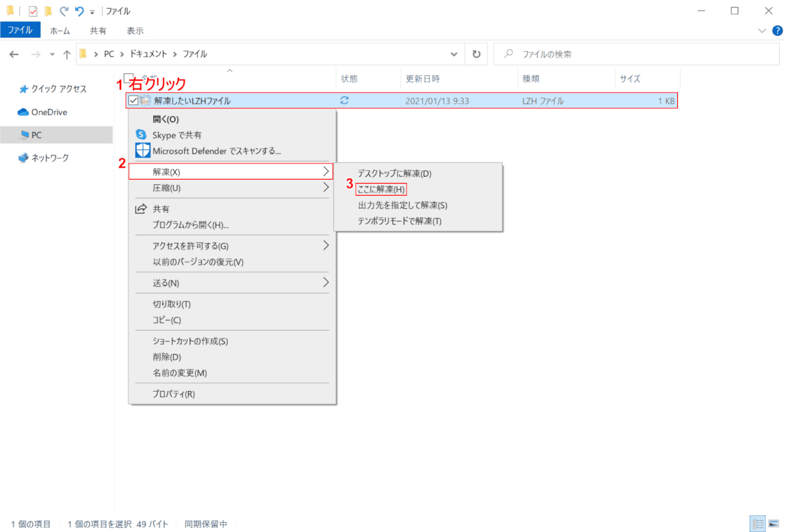Viewport: 785px width, 532px height.
Task: Switch to the ホーム ribbon tab
Action: tap(60, 31)
